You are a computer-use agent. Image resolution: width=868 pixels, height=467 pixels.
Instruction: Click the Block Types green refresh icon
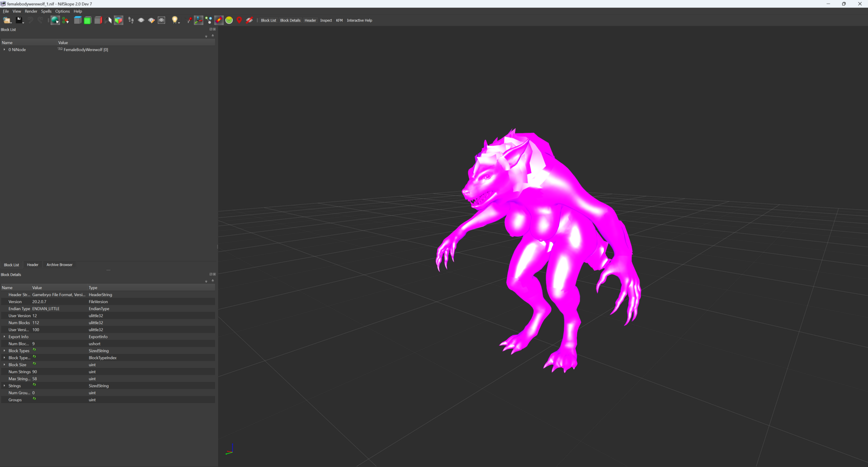pos(34,350)
